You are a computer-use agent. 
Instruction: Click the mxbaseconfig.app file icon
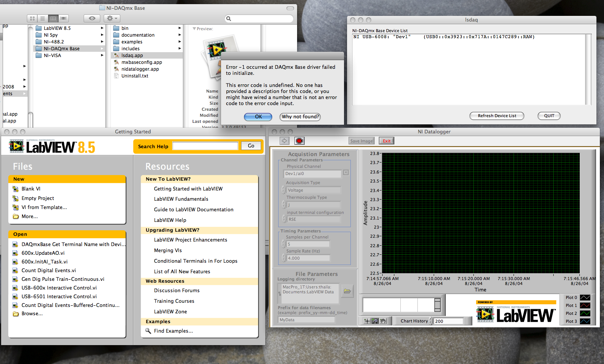(117, 62)
